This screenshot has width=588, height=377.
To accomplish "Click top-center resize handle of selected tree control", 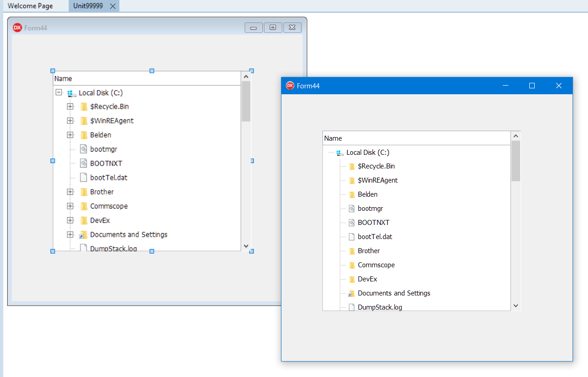I will [x=152, y=71].
